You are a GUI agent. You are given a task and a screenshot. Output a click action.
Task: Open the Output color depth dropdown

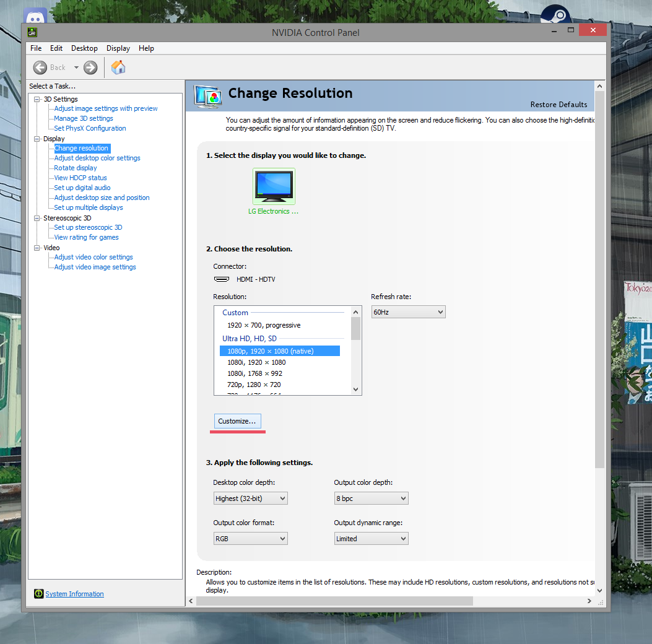[371, 498]
